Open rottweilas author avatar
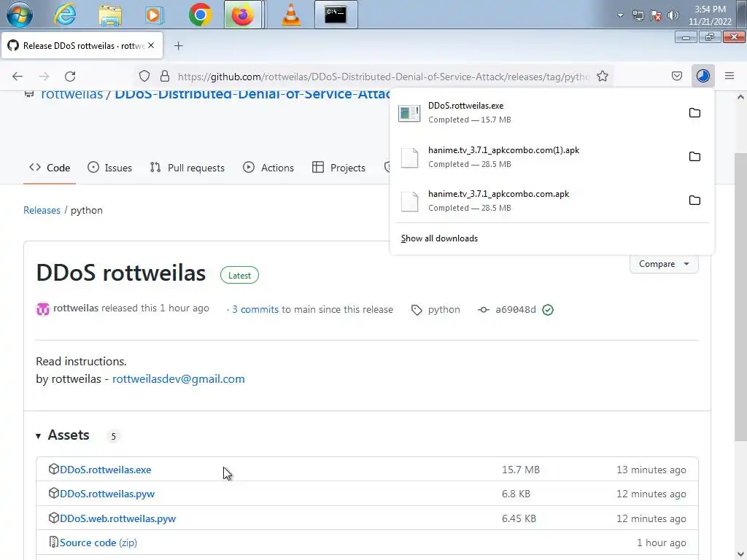Image resolution: width=747 pixels, height=560 pixels. (43, 309)
